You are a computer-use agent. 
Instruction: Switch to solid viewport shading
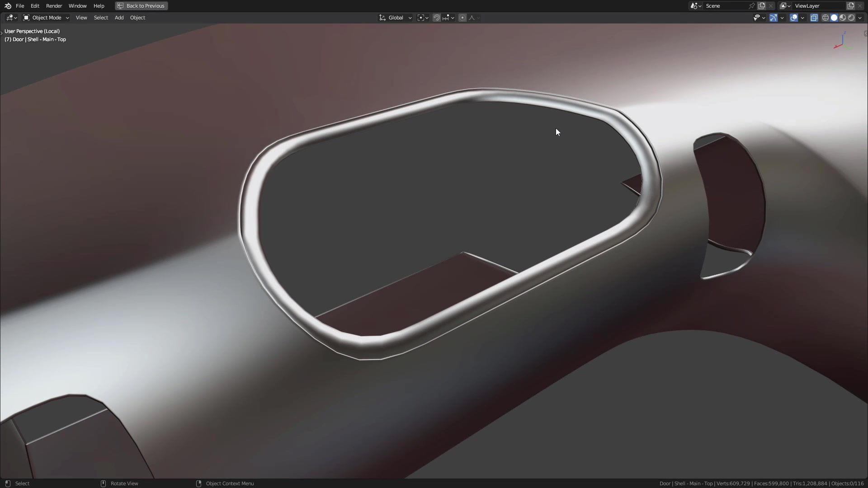click(x=834, y=18)
